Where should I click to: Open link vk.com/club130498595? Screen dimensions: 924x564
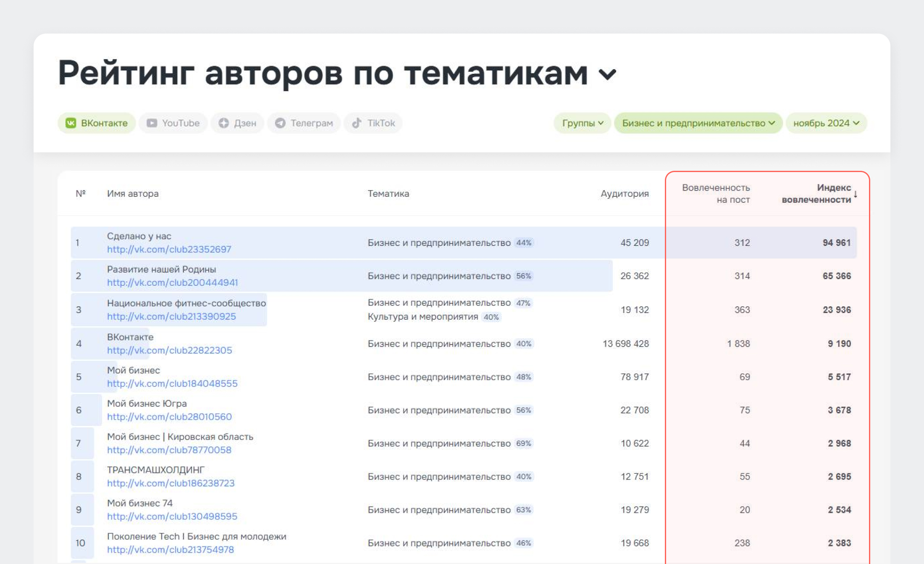[x=172, y=516]
